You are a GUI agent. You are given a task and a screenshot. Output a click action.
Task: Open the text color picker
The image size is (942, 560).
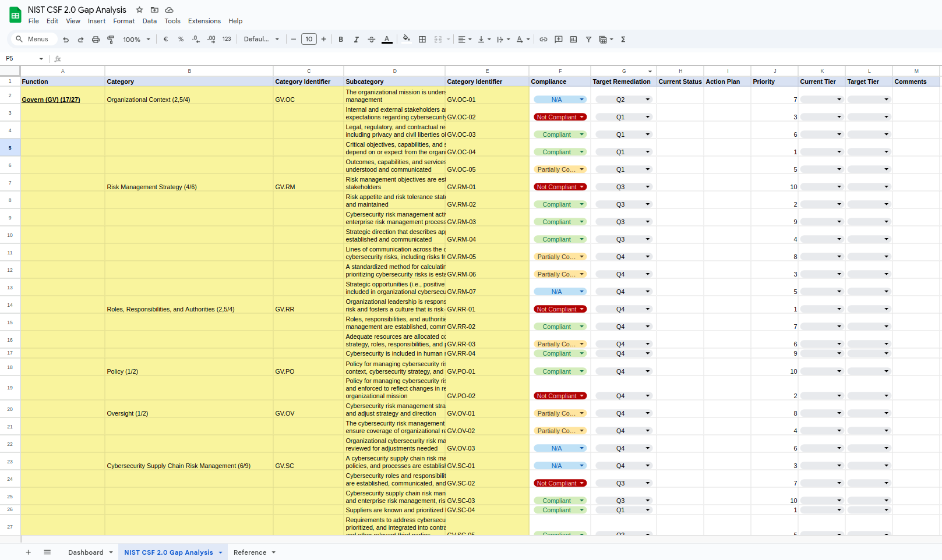point(387,40)
